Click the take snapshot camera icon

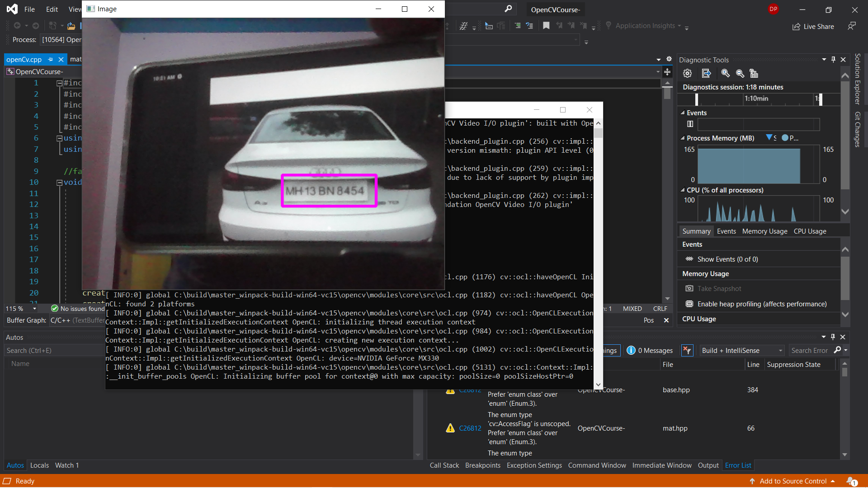689,288
